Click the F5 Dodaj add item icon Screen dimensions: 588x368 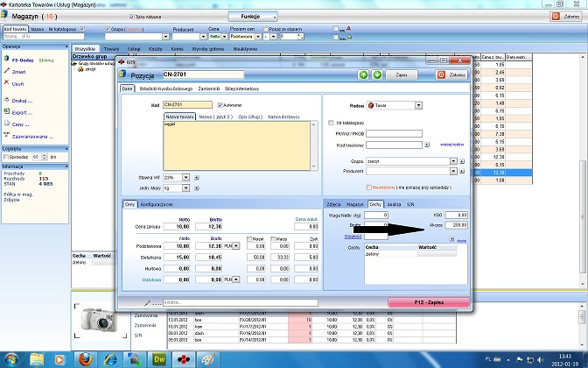pos(6,60)
